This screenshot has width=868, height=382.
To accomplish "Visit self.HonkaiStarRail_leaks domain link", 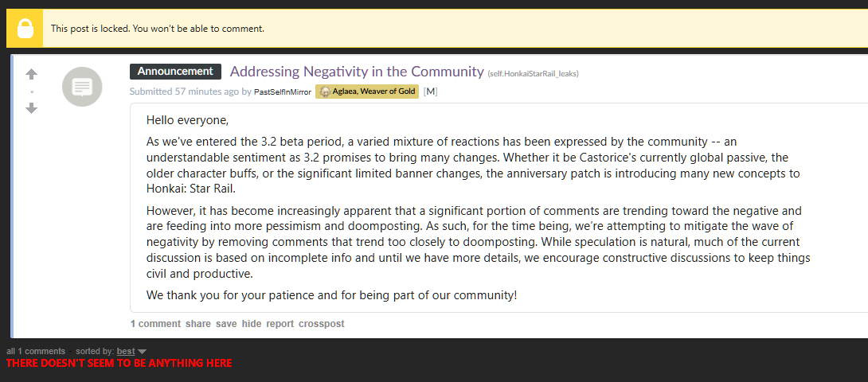I will pyautogui.click(x=536, y=74).
